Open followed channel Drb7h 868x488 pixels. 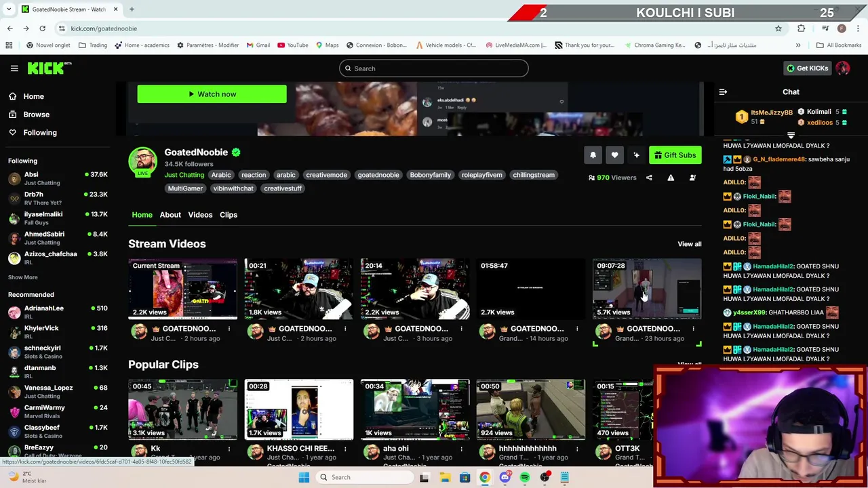[x=58, y=198]
